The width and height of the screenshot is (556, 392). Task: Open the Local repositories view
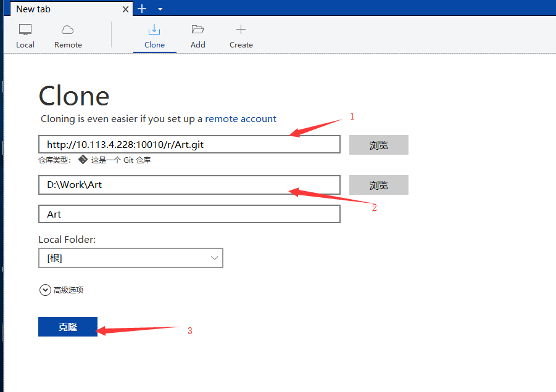pos(25,36)
